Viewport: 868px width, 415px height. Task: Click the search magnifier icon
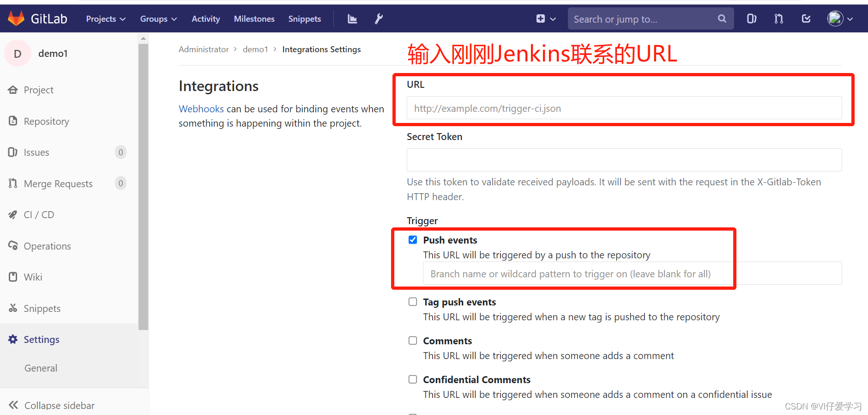[722, 18]
